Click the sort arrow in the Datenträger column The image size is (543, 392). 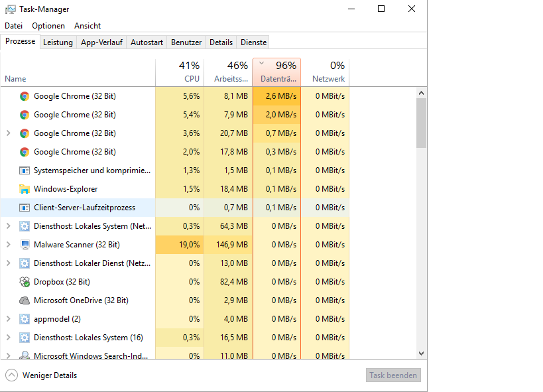coord(262,63)
